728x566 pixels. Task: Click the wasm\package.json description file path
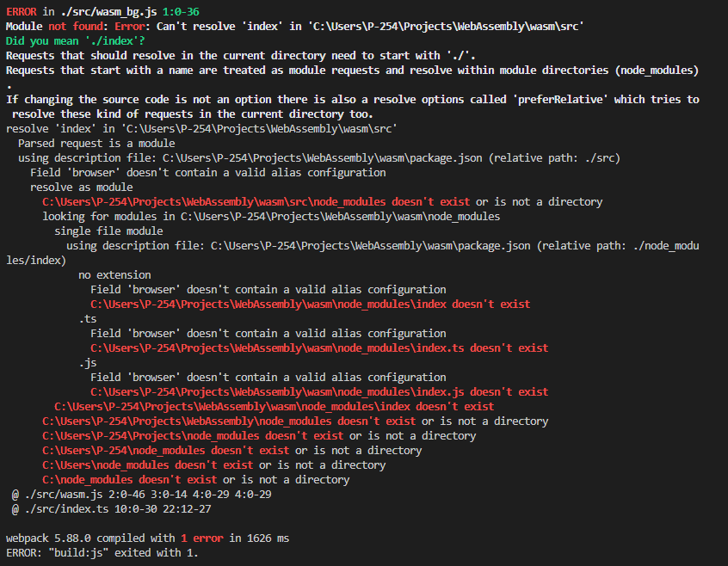322,158
